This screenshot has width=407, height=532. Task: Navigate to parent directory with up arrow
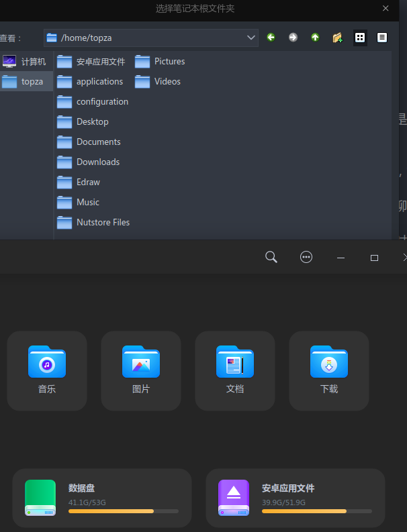point(315,38)
